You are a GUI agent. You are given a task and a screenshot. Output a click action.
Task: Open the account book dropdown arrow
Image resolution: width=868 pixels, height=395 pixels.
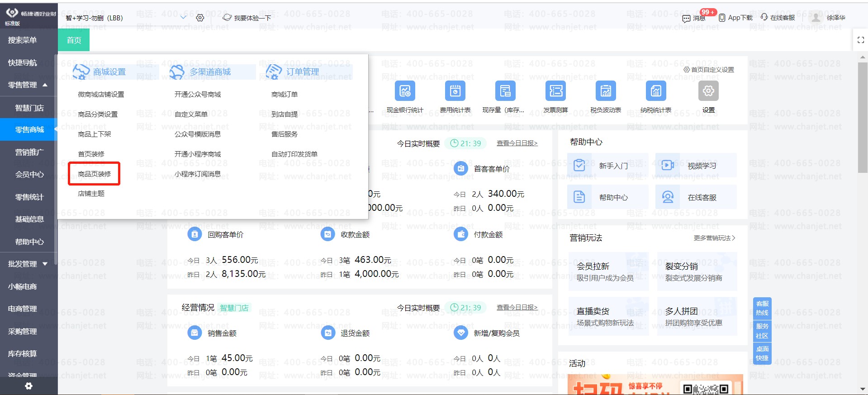click(x=183, y=18)
